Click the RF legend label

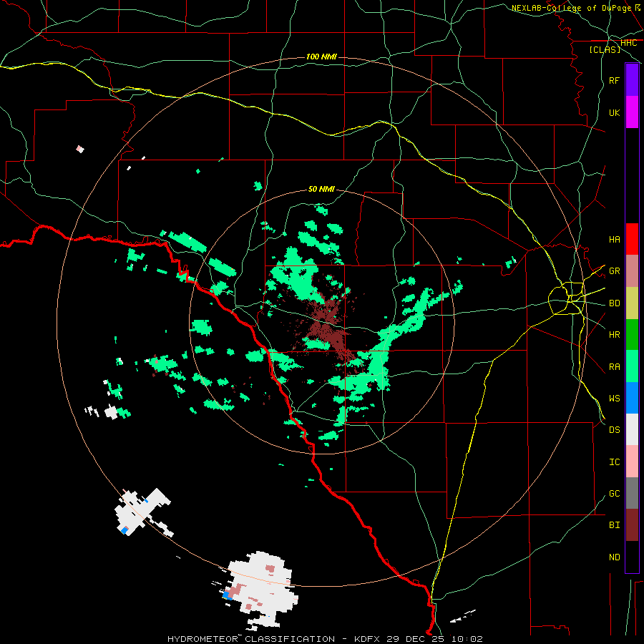[x=614, y=80]
